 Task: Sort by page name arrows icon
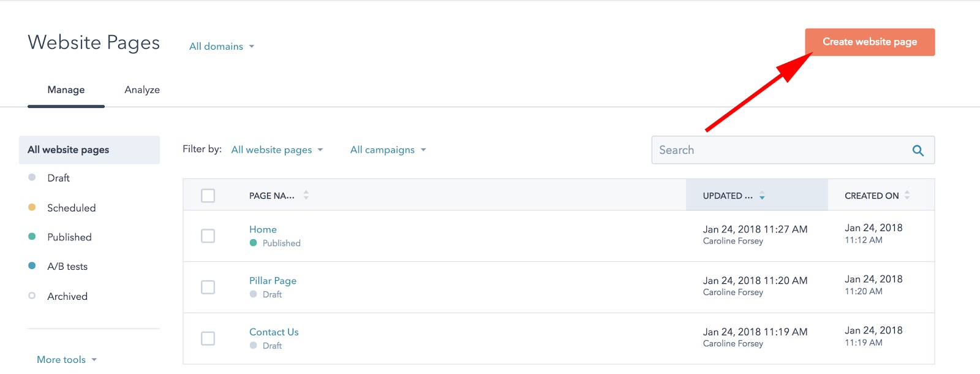306,196
